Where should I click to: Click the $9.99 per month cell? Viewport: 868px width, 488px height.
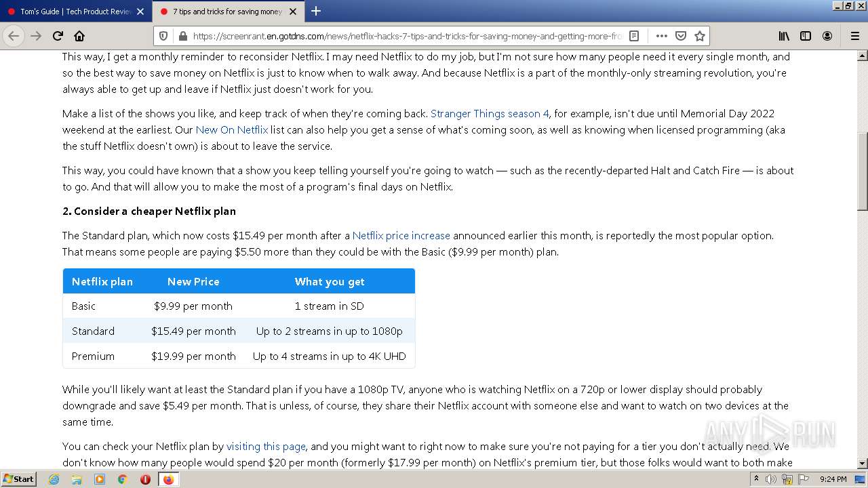pos(193,306)
